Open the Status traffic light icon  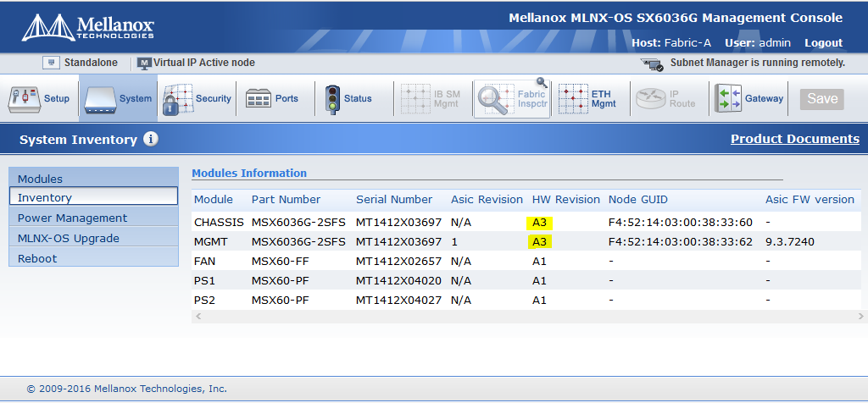[332, 100]
